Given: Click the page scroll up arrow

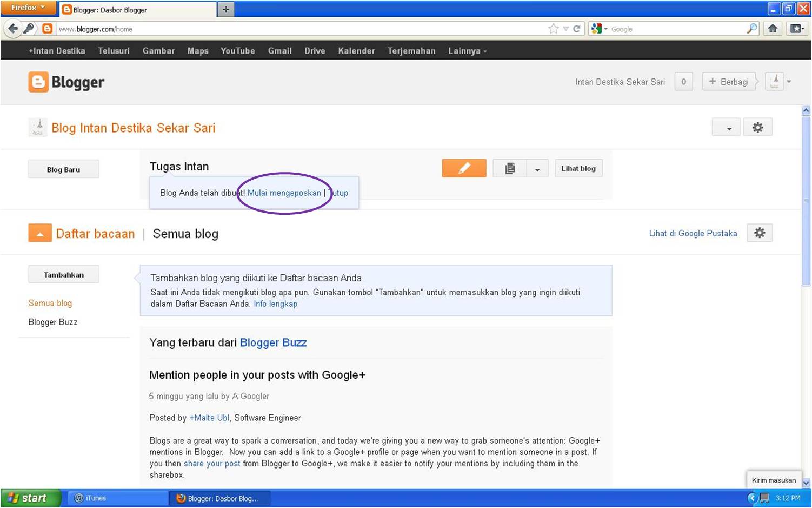Looking at the screenshot, I should [x=806, y=110].
